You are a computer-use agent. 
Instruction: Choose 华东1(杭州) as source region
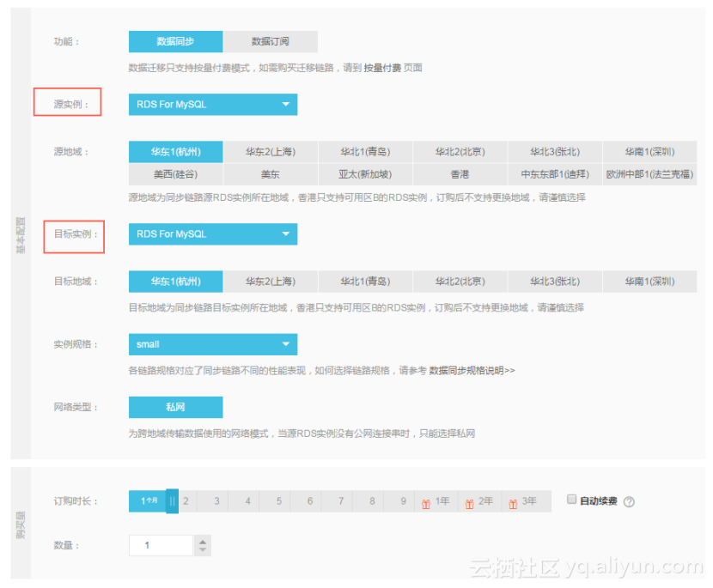(x=175, y=151)
